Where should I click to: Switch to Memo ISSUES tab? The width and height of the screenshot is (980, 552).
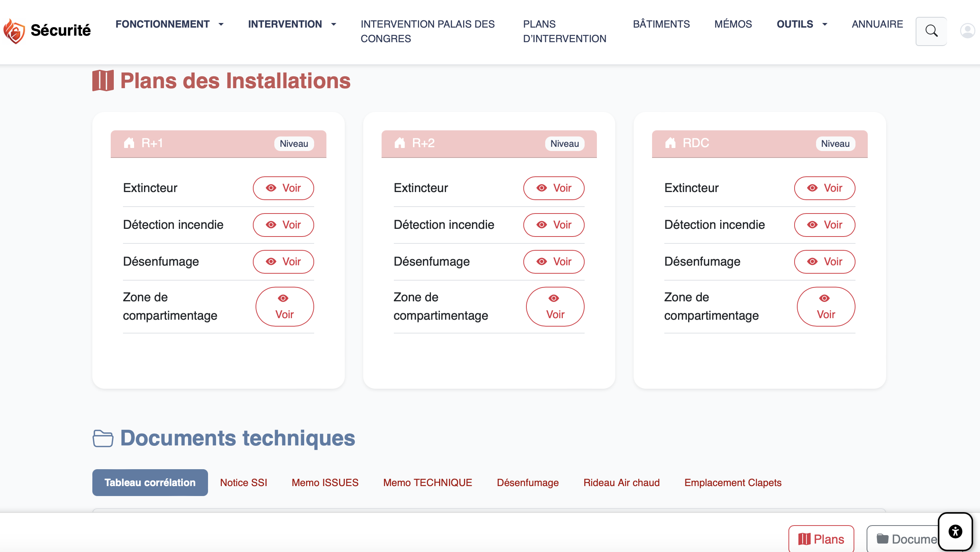point(325,483)
